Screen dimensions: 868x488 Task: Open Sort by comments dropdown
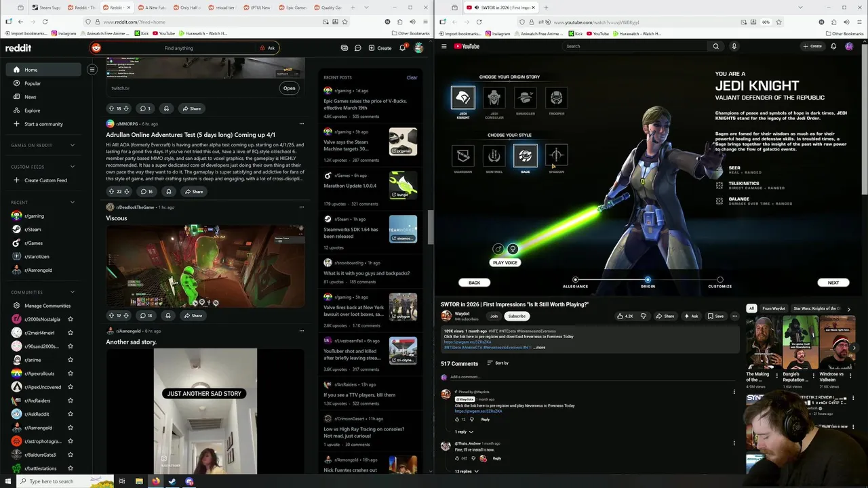pyautogui.click(x=498, y=363)
